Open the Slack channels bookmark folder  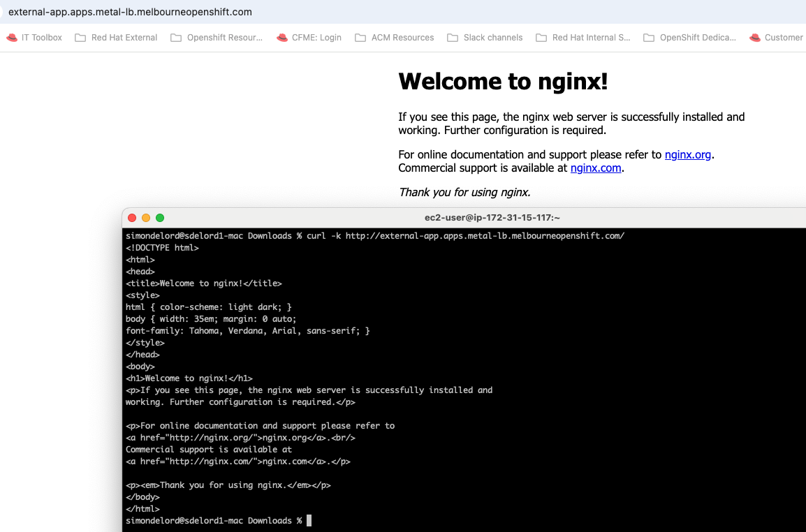pos(485,38)
